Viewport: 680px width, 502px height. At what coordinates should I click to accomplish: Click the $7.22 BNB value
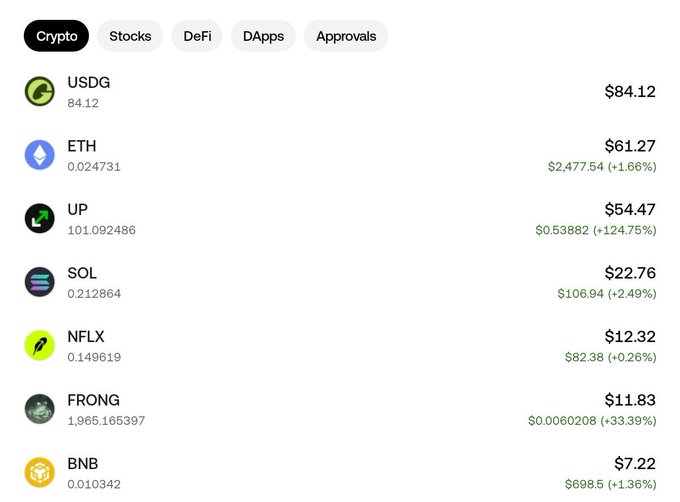coord(635,464)
